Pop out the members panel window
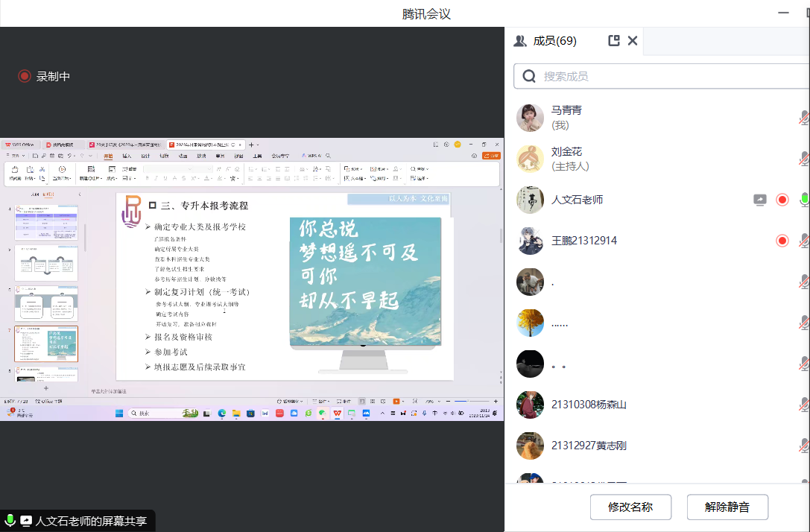Screen dimensions: 810x532 click(x=614, y=41)
